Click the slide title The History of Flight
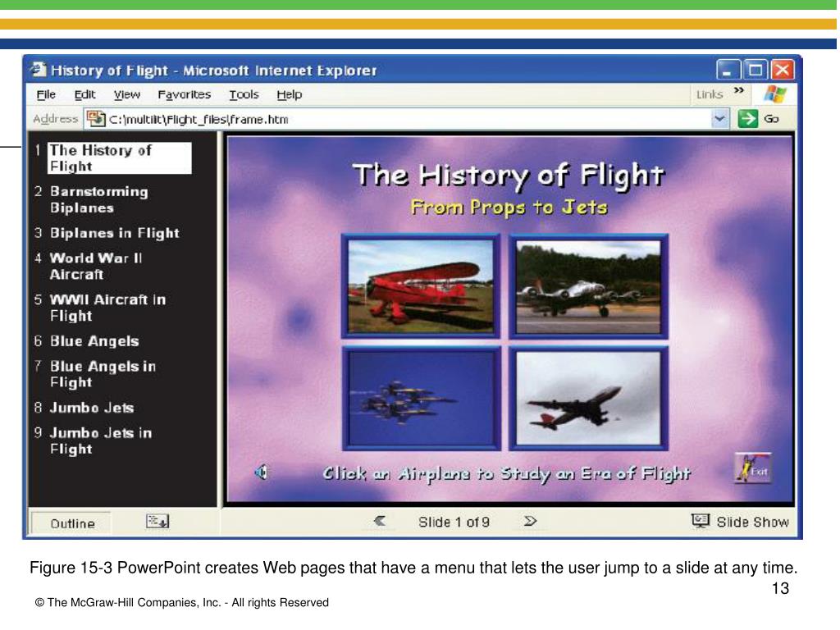Viewport: 840px width, 630px height. point(508,176)
